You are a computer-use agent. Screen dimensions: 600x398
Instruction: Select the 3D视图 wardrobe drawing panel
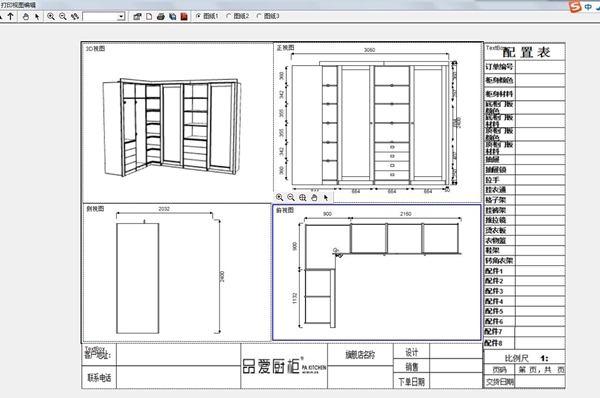(178, 123)
